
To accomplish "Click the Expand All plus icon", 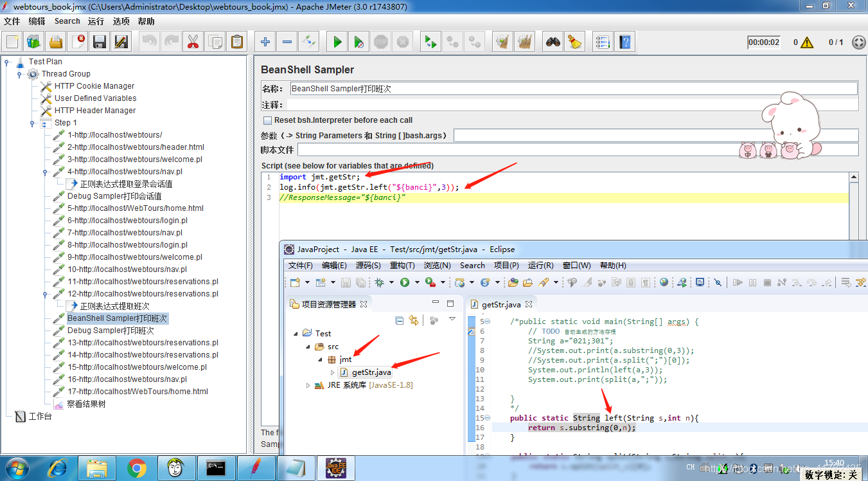I will pos(265,42).
